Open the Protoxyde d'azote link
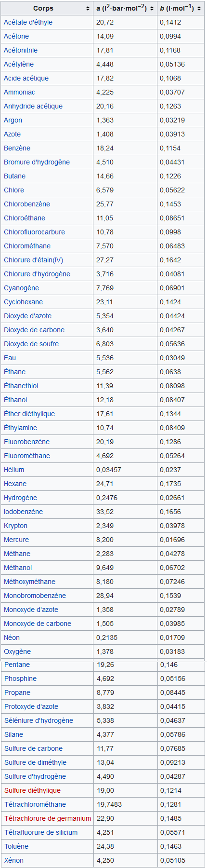This screenshot has height=868, width=207. pos(31,706)
